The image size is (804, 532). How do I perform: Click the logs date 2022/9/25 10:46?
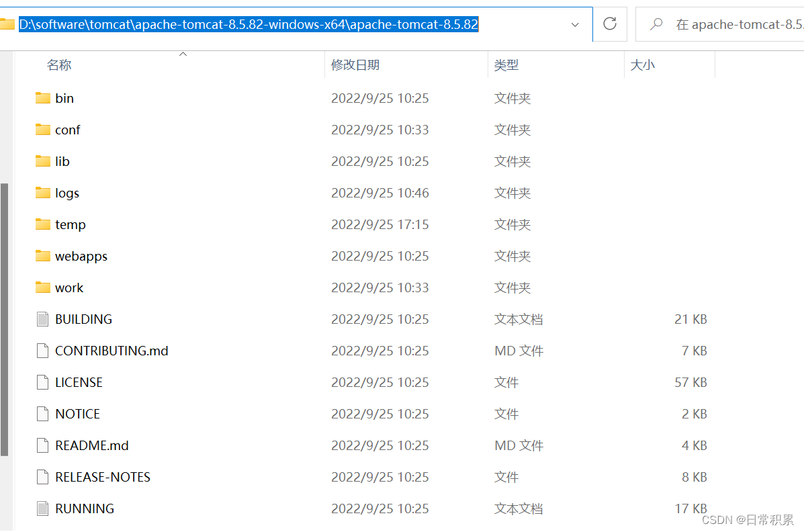coord(380,193)
